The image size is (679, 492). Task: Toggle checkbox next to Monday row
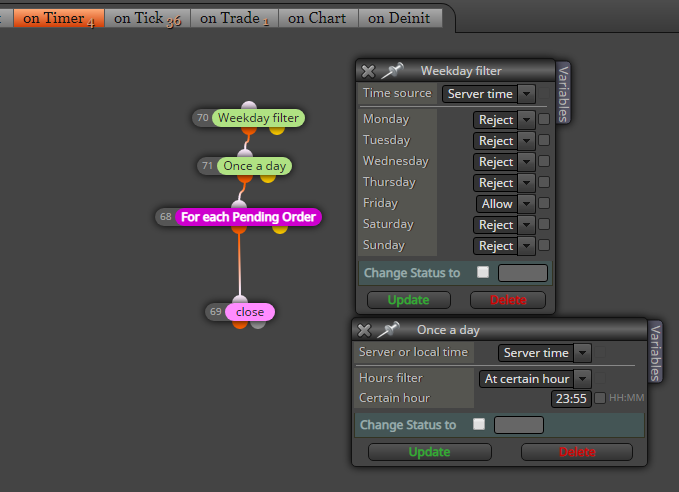pyautogui.click(x=544, y=119)
